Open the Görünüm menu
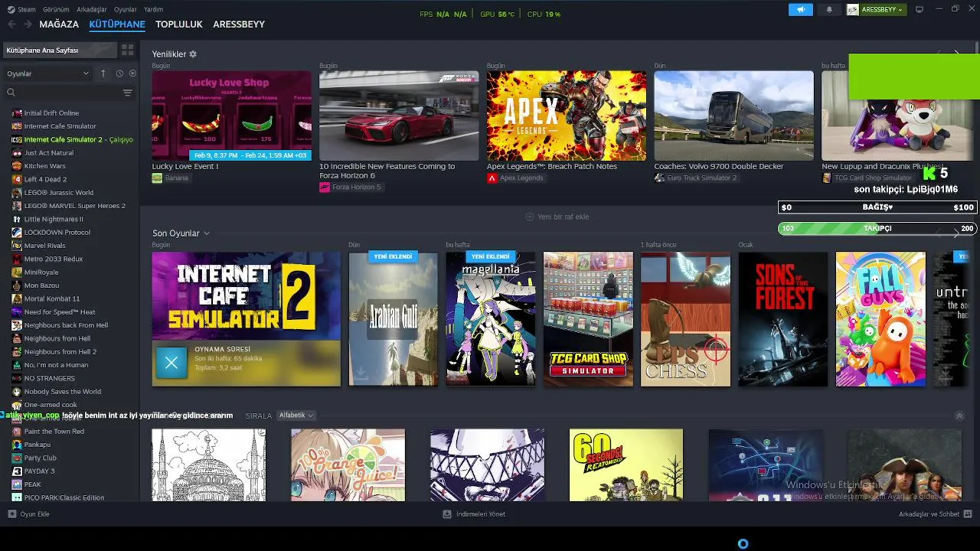 pyautogui.click(x=56, y=9)
